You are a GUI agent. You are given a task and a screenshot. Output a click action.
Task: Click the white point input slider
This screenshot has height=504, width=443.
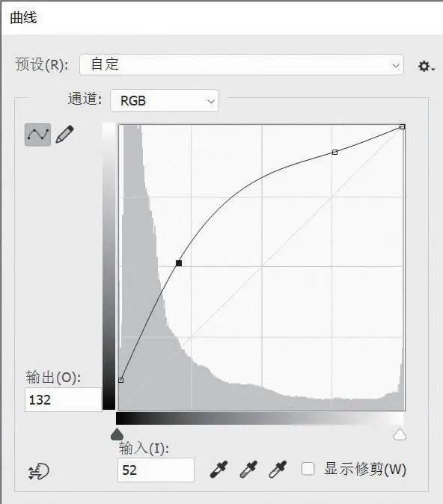(400, 434)
